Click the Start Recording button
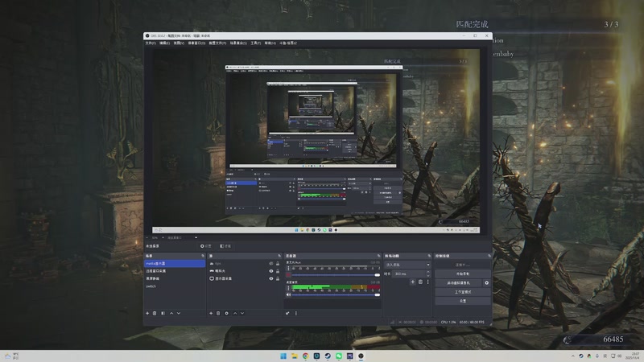The width and height of the screenshot is (644, 362). 463,274
